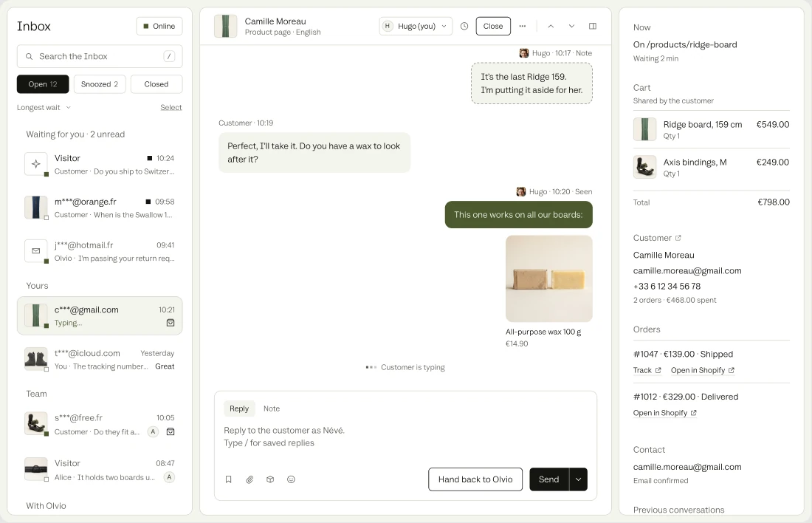The image size is (812, 523).
Task: Open the j***@hotmail.fr conversation
Action: click(x=100, y=251)
